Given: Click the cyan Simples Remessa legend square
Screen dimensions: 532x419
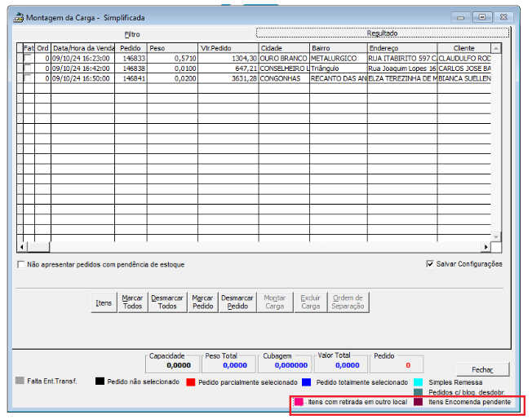Looking at the screenshot, I should pos(419,382).
